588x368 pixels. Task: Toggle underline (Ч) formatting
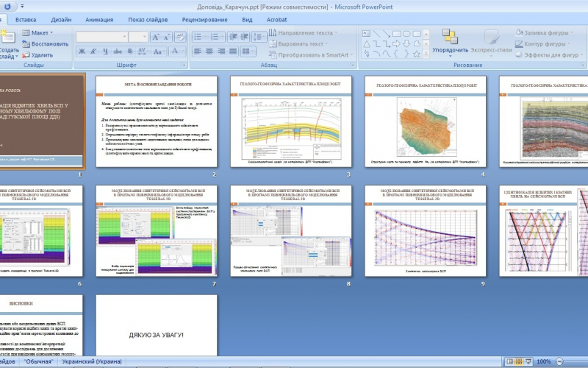click(105, 52)
